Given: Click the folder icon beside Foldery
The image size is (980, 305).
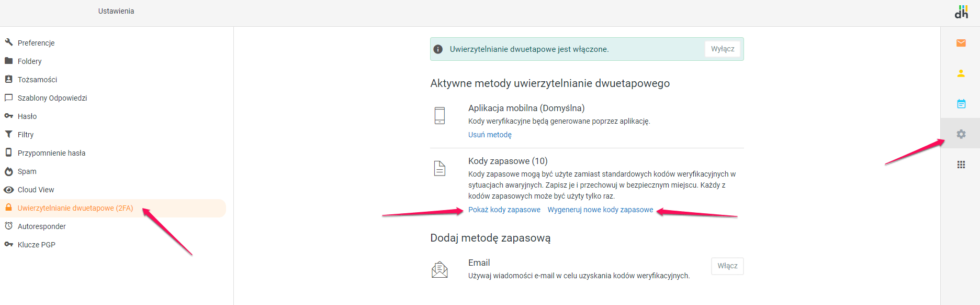Looking at the screenshot, I should (x=8, y=61).
